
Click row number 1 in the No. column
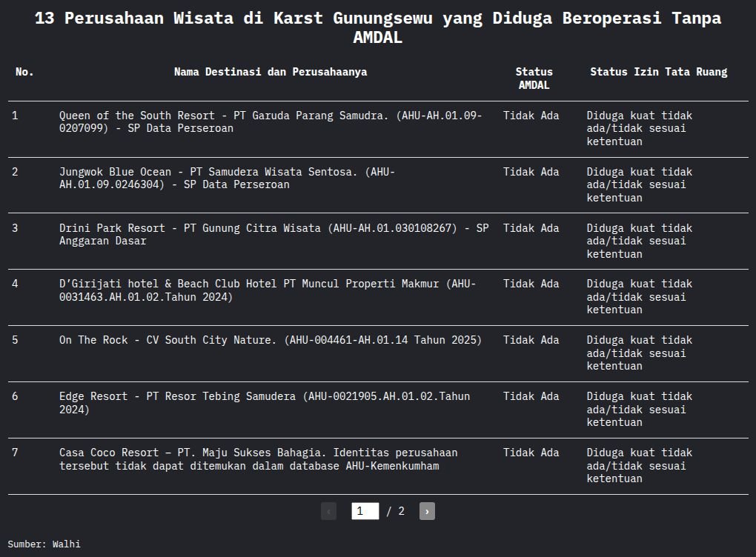pyautogui.click(x=15, y=116)
